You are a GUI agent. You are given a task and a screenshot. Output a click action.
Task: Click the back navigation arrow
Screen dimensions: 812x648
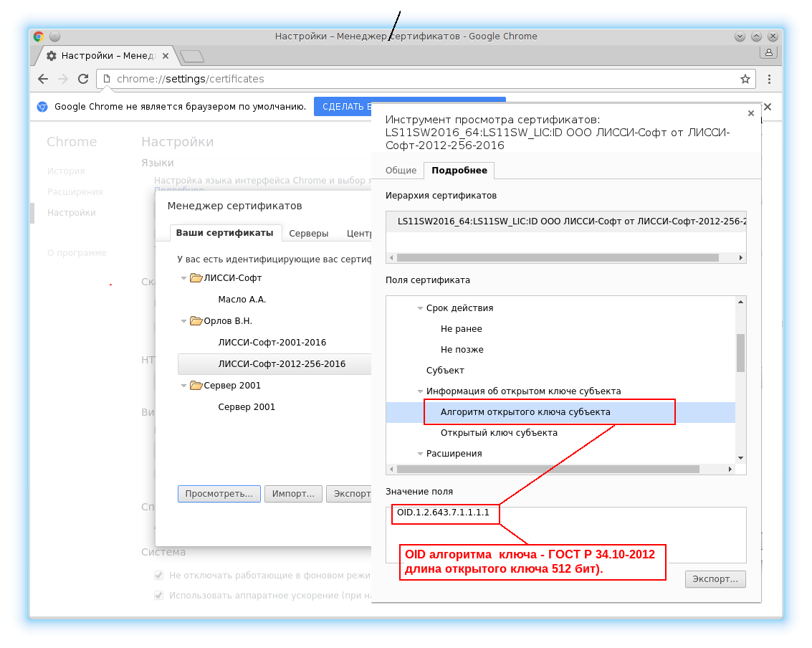[43, 79]
